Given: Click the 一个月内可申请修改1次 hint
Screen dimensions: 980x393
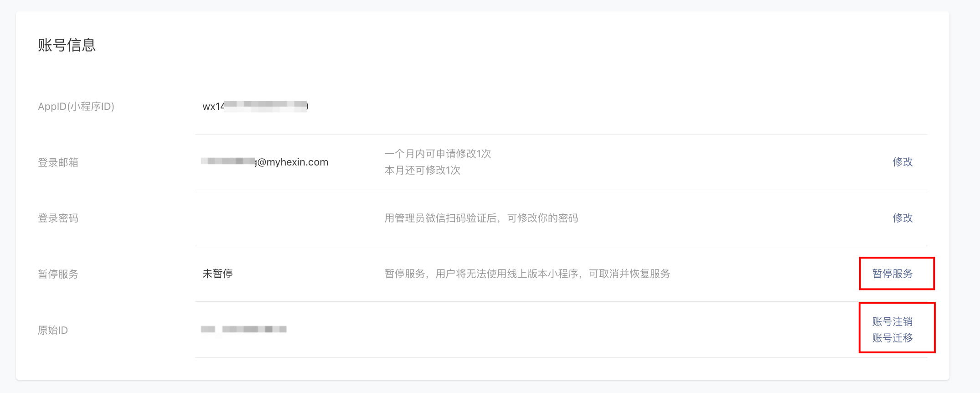Looking at the screenshot, I should pos(438,154).
